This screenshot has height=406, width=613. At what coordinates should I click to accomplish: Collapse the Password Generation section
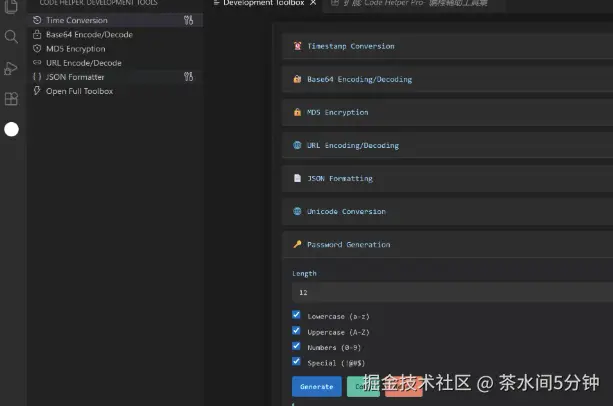pos(448,245)
